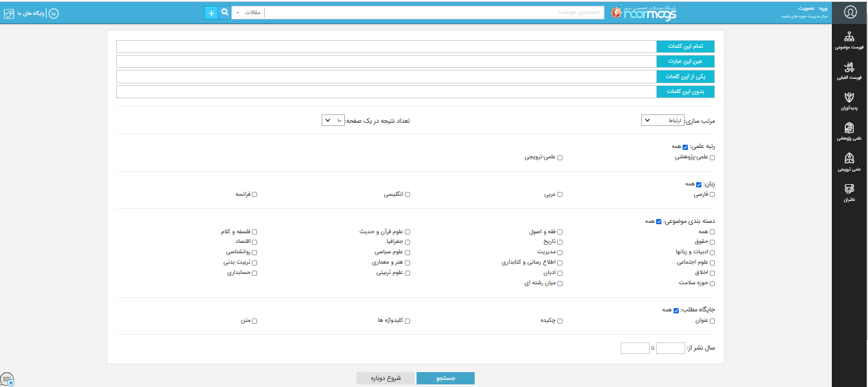
Task: Open علمی ترویجی sidebar icon
Action: click(849, 162)
